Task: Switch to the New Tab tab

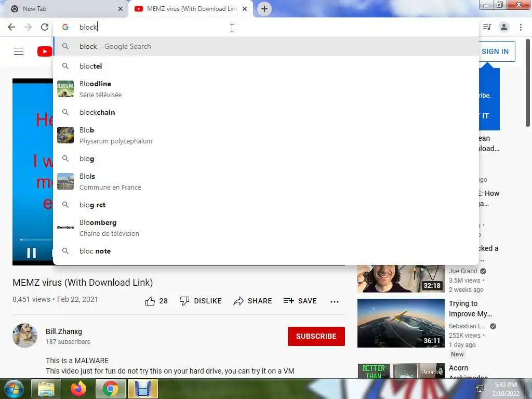Action: [64, 9]
